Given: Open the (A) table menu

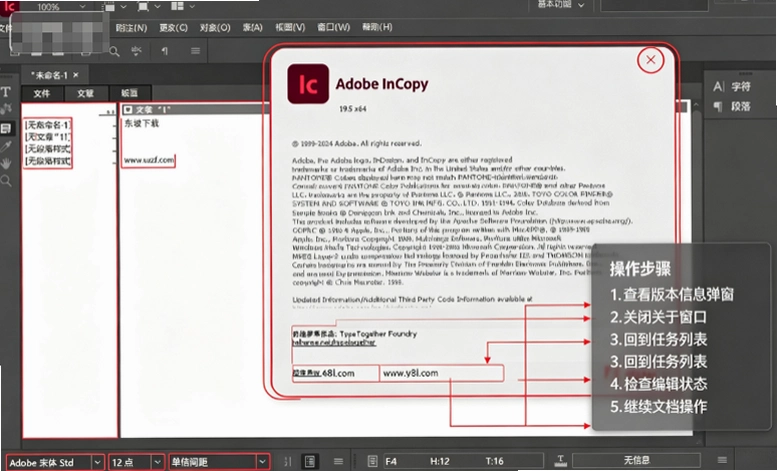Looking at the screenshot, I should point(253,28).
